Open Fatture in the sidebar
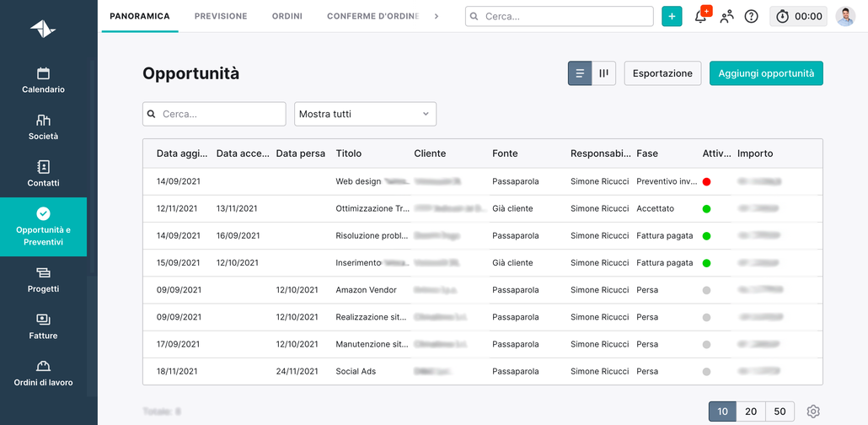 click(x=43, y=326)
